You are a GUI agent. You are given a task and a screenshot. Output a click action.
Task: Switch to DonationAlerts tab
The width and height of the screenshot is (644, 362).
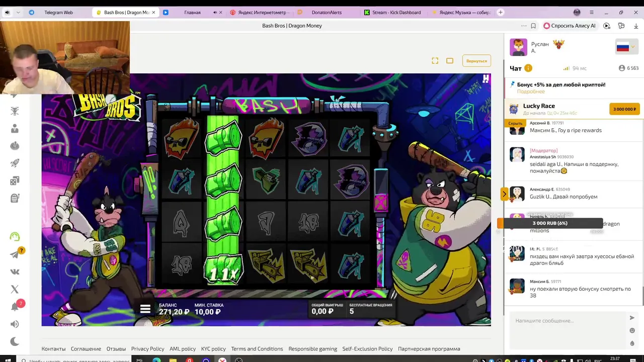pyautogui.click(x=327, y=13)
